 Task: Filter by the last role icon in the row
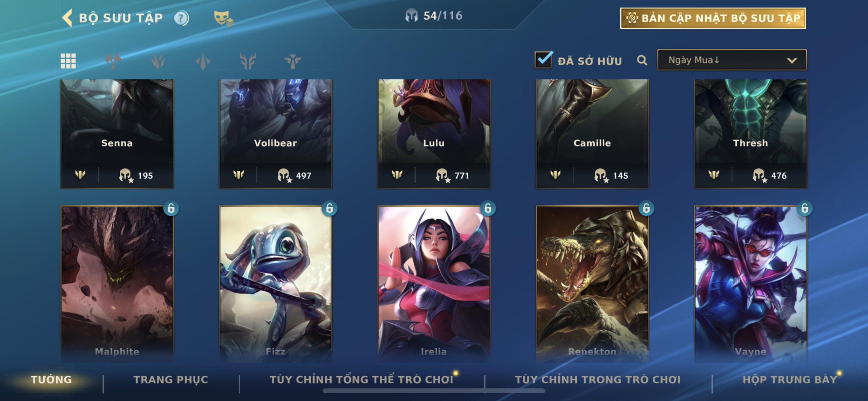coord(293,61)
